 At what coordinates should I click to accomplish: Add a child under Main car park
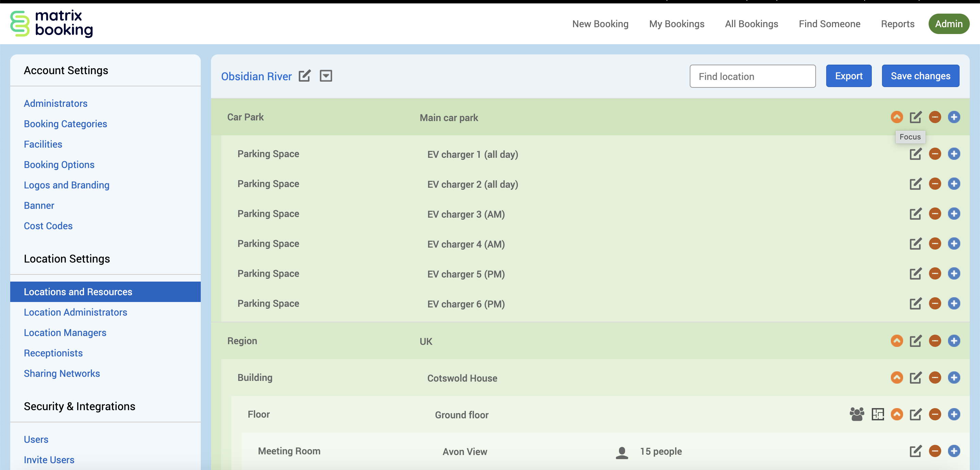pos(953,117)
